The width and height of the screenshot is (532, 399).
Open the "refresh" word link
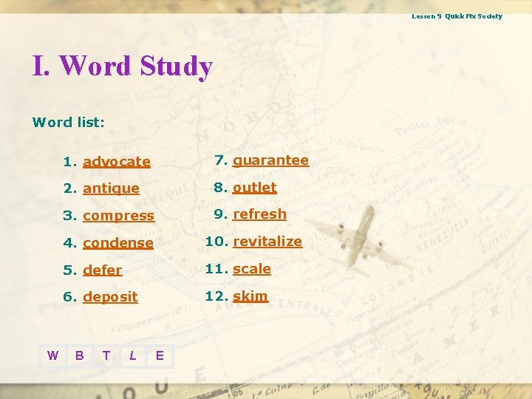259,214
